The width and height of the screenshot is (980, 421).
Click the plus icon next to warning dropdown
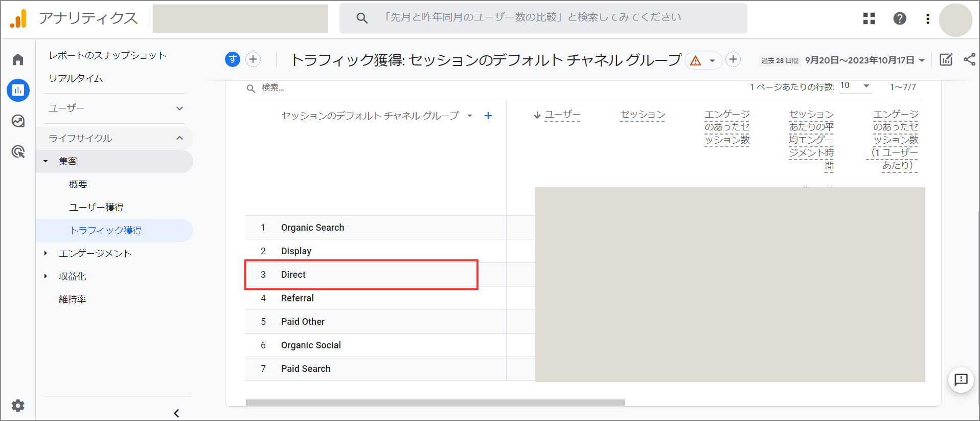(733, 59)
